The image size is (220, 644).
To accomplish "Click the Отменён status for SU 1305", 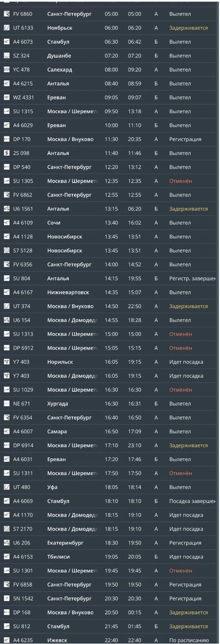I will (180, 181).
